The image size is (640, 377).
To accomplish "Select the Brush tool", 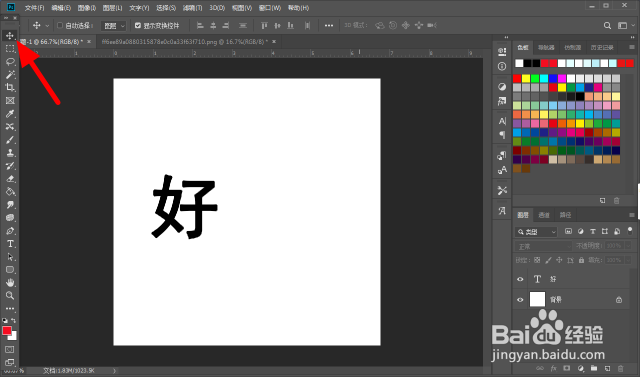I will pyautogui.click(x=10, y=140).
